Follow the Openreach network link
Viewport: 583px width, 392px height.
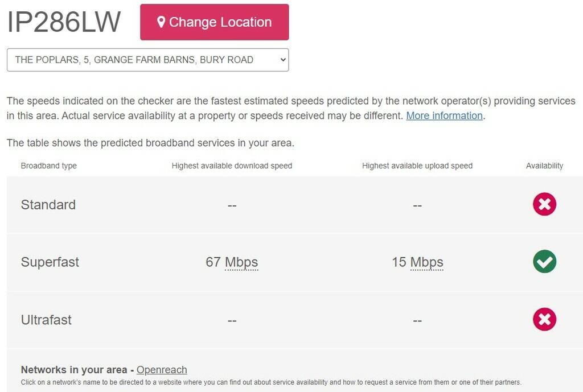162,370
